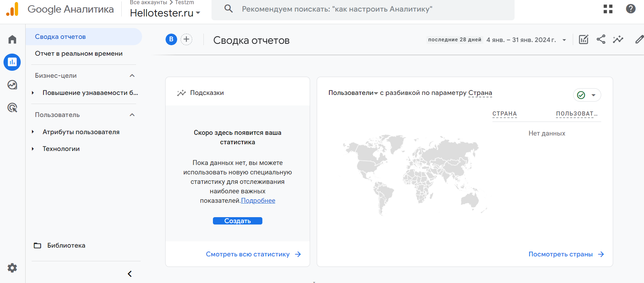644x283 pixels.
Task: Click the share report icon
Action: pyautogui.click(x=601, y=39)
